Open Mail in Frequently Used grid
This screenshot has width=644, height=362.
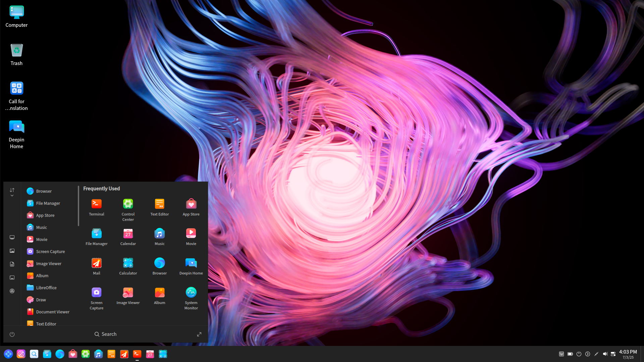[97, 266]
